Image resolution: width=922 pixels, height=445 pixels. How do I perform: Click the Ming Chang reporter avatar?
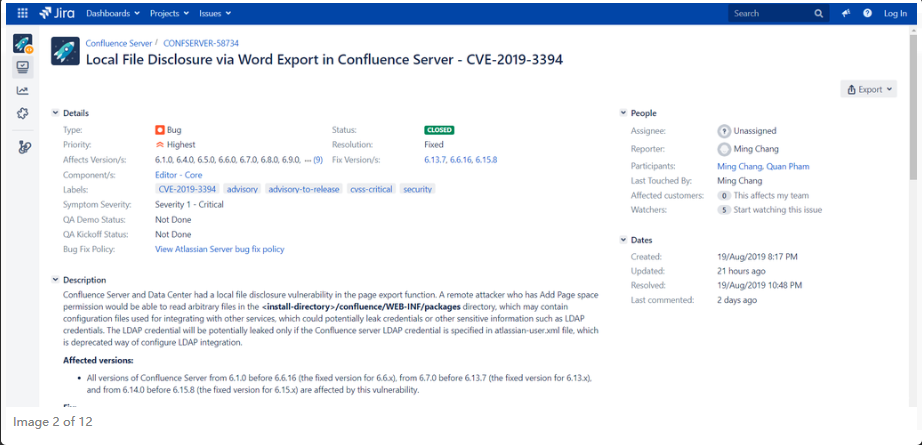(x=724, y=149)
